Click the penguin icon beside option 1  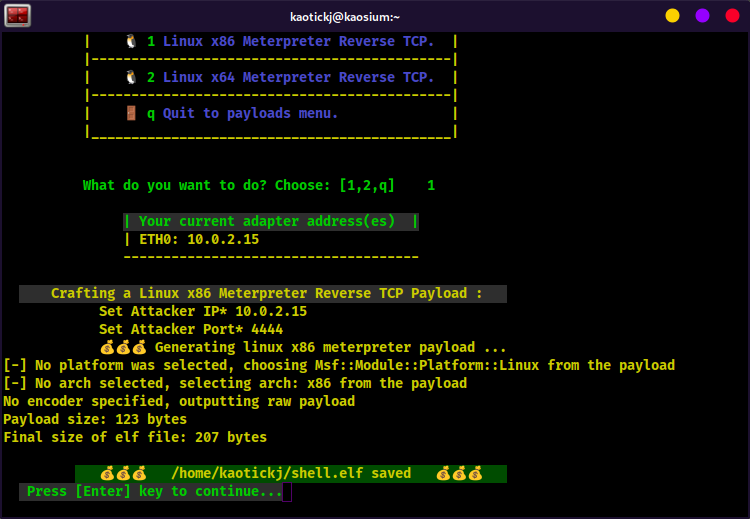pyautogui.click(x=131, y=41)
